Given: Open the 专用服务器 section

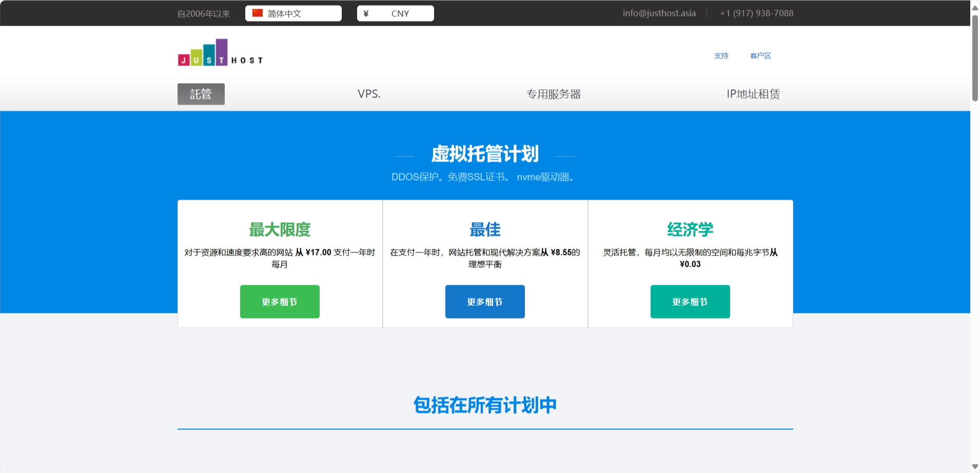Looking at the screenshot, I should (554, 94).
